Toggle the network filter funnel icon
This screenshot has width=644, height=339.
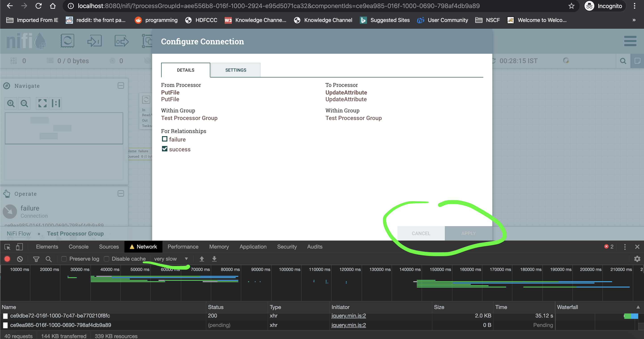tap(36, 259)
